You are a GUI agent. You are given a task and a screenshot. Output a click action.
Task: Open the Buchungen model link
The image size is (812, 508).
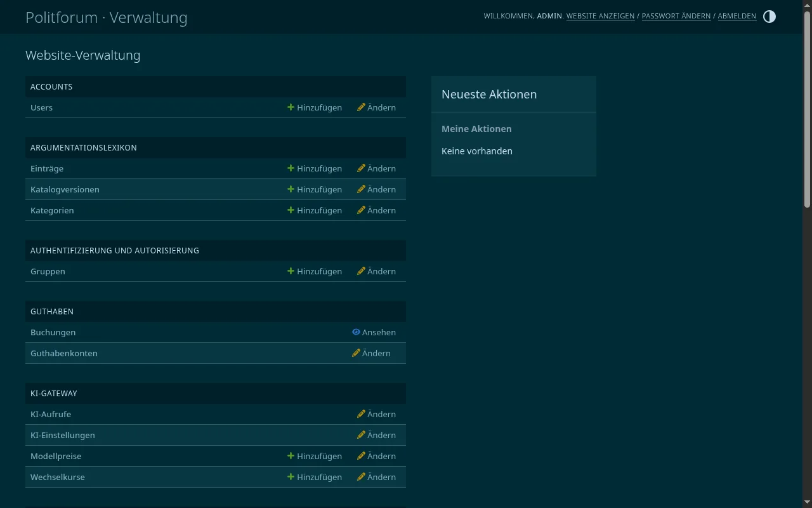[x=53, y=332]
